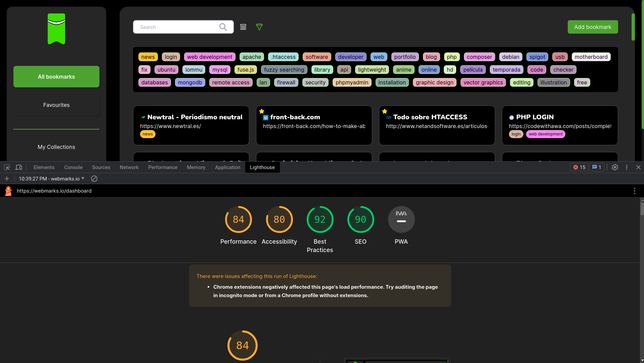
Task: Clear all Lighthouse reports icon
Action: pos(94,178)
